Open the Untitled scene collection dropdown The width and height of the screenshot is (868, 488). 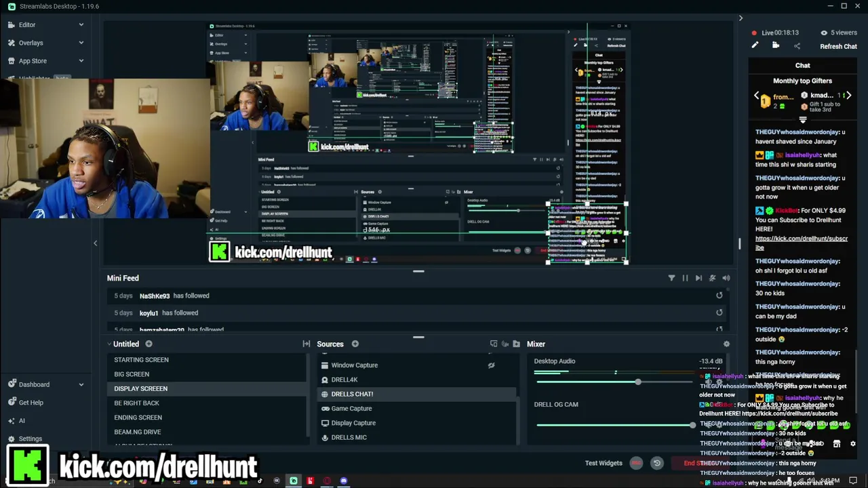tap(123, 344)
